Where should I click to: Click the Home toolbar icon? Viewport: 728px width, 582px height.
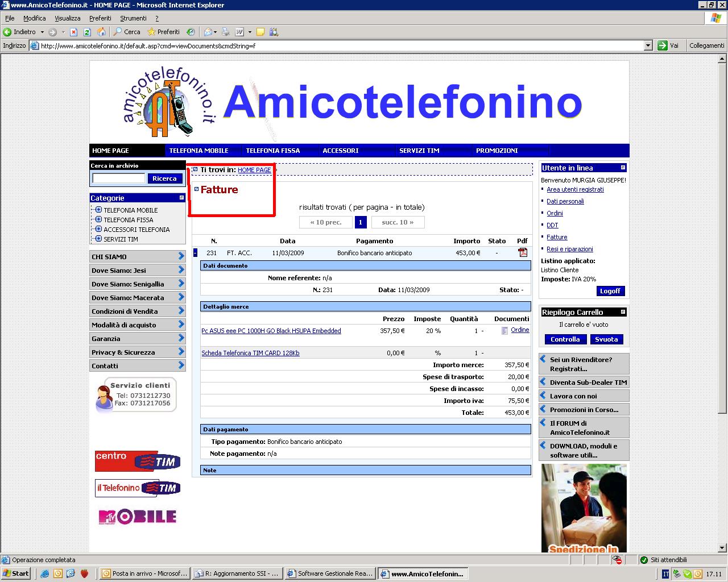101,32
